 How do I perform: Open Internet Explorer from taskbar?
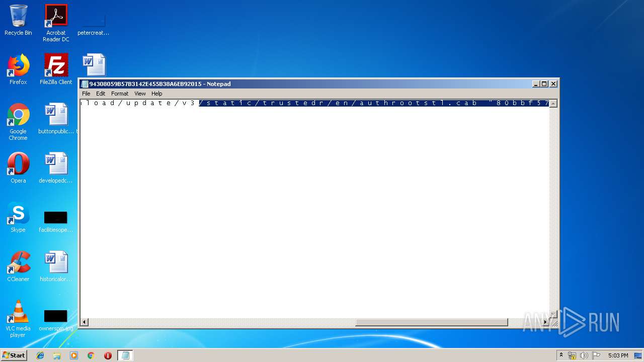point(40,355)
